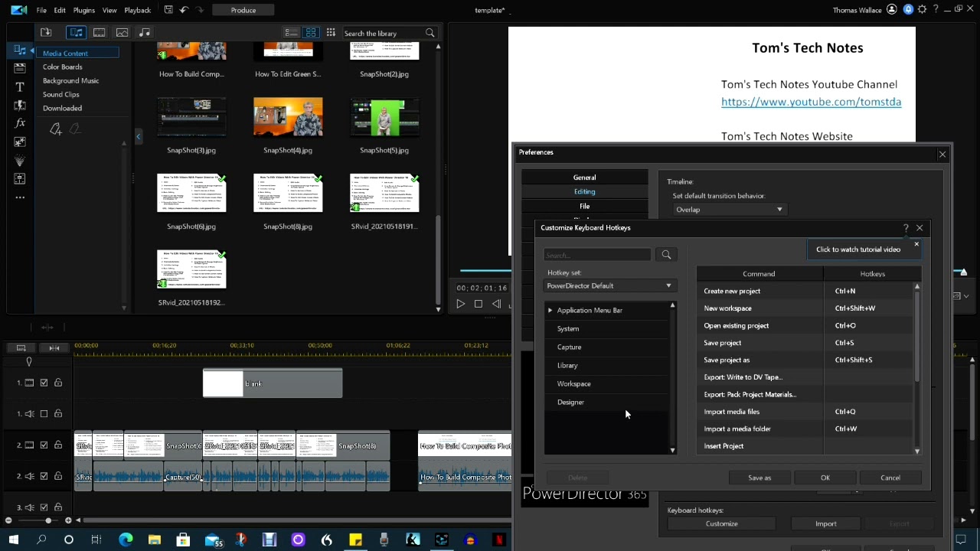Image resolution: width=980 pixels, height=551 pixels.
Task: Select the File tab in Preferences
Action: (x=584, y=206)
